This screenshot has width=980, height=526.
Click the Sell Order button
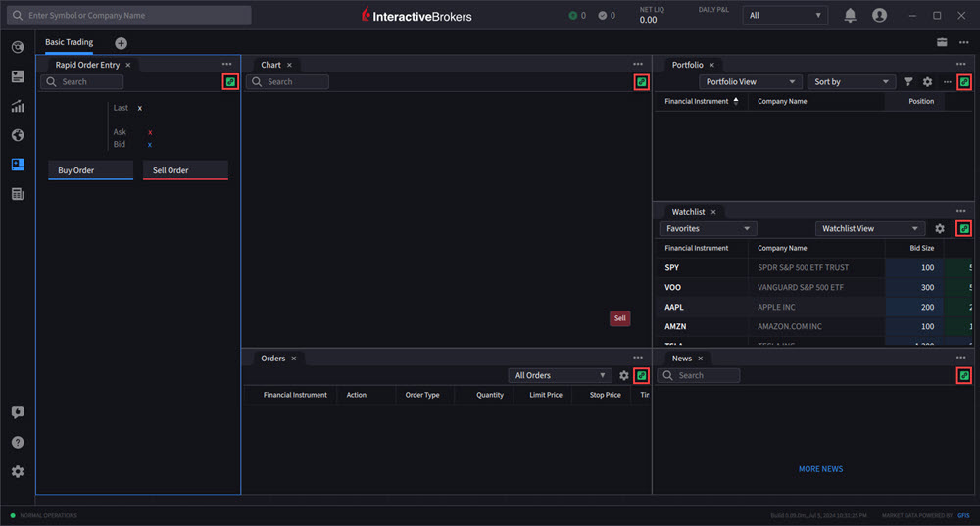click(185, 169)
